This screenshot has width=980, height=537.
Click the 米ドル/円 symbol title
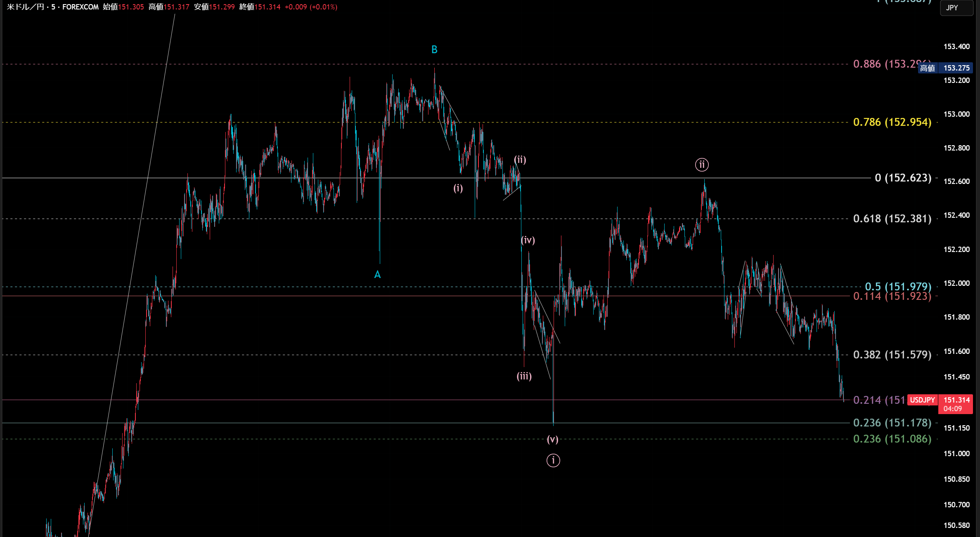[26, 7]
